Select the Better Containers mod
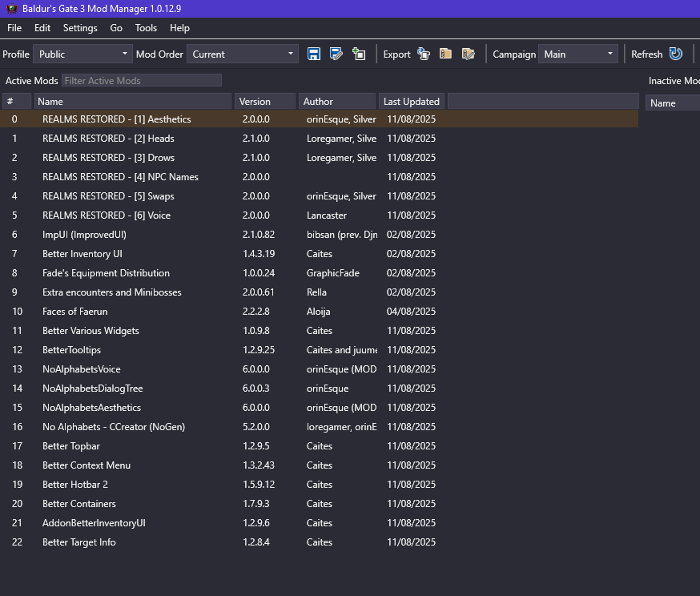 (x=320, y=503)
